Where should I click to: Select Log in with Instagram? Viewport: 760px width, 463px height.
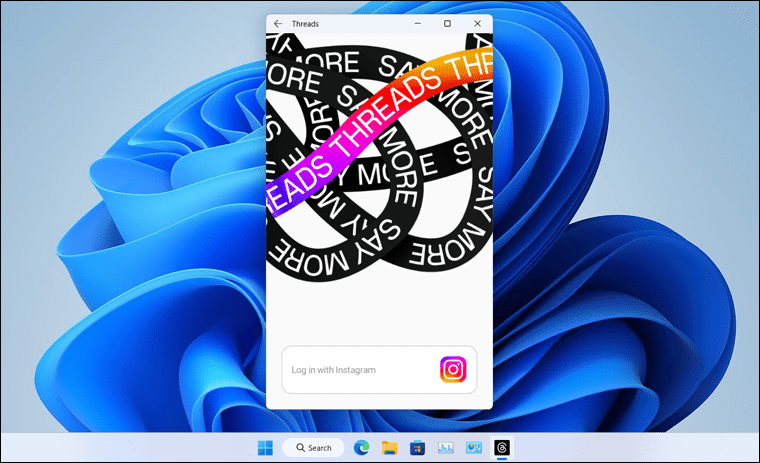tap(379, 369)
